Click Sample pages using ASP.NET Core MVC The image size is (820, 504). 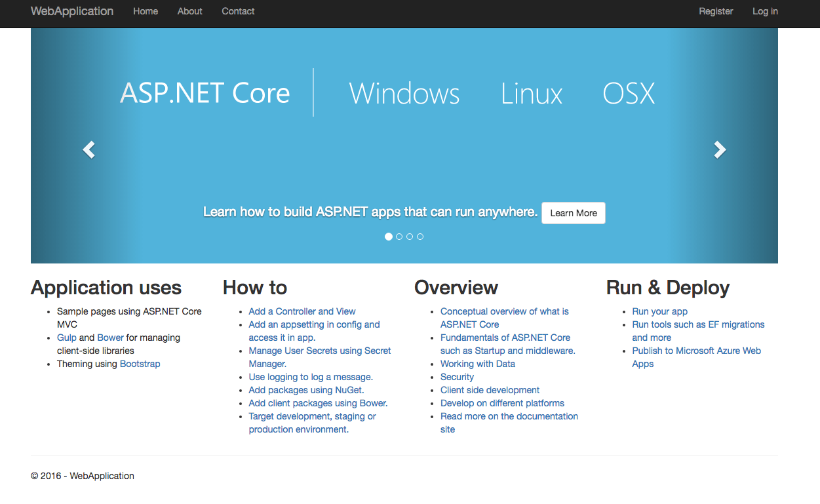coord(129,318)
